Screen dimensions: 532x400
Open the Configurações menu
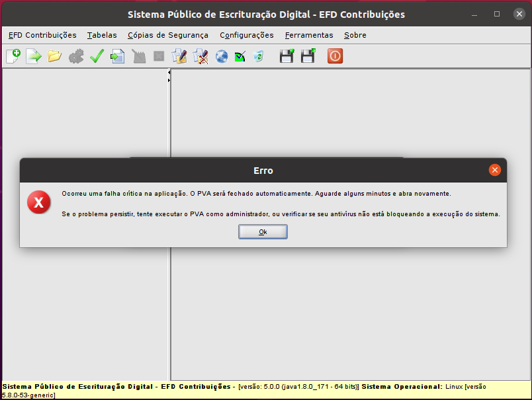pos(247,35)
